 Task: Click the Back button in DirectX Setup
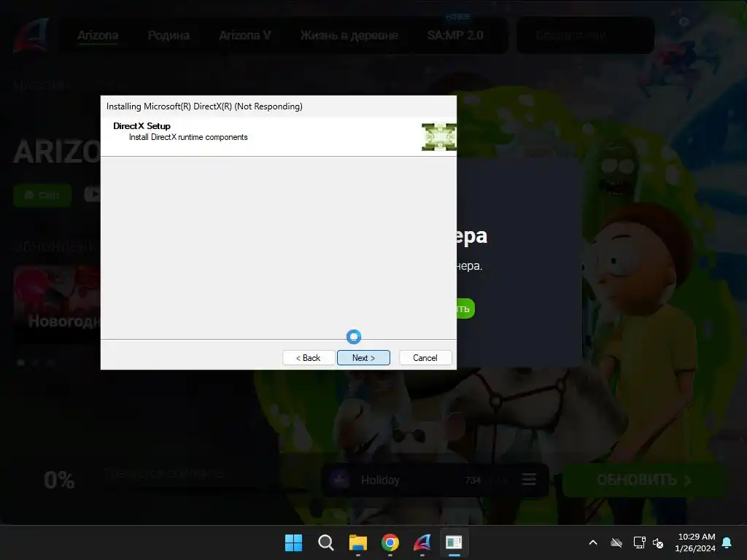click(309, 357)
